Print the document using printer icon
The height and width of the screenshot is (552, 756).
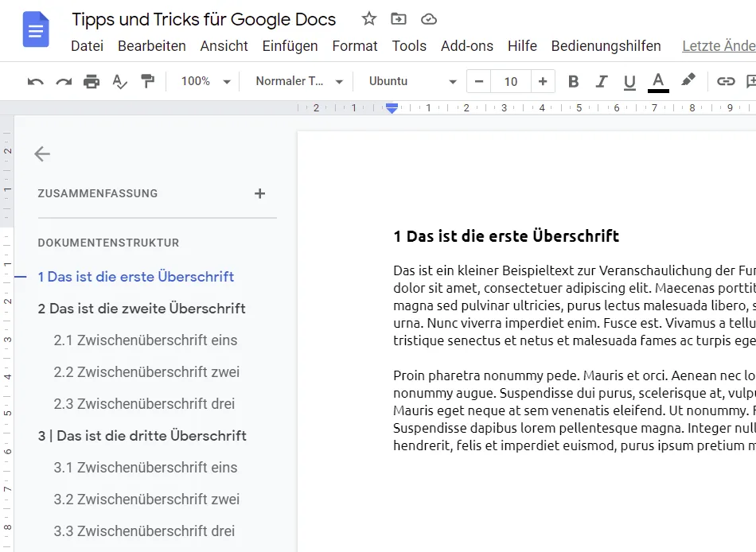pos(92,81)
